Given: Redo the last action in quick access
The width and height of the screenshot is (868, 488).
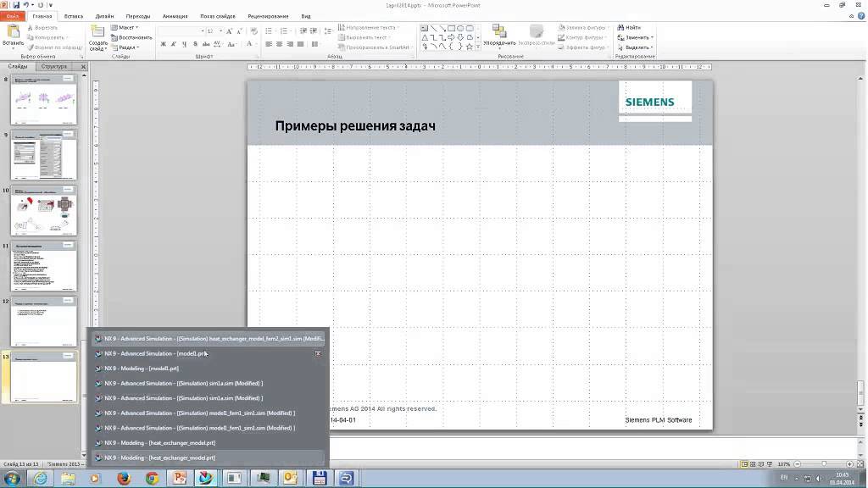Looking at the screenshot, I should [x=41, y=5].
